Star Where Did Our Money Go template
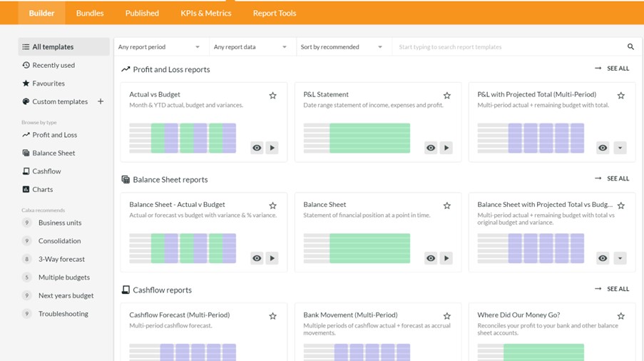This screenshot has height=361, width=644. (x=621, y=316)
